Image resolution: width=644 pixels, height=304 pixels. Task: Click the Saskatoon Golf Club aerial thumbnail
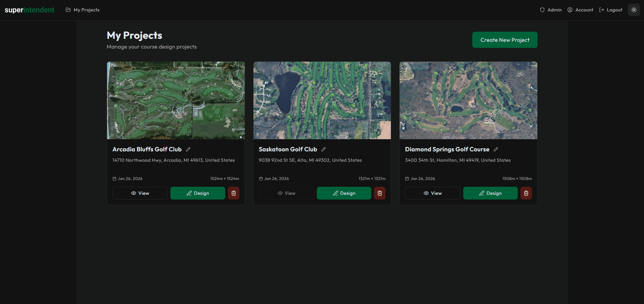click(x=322, y=100)
